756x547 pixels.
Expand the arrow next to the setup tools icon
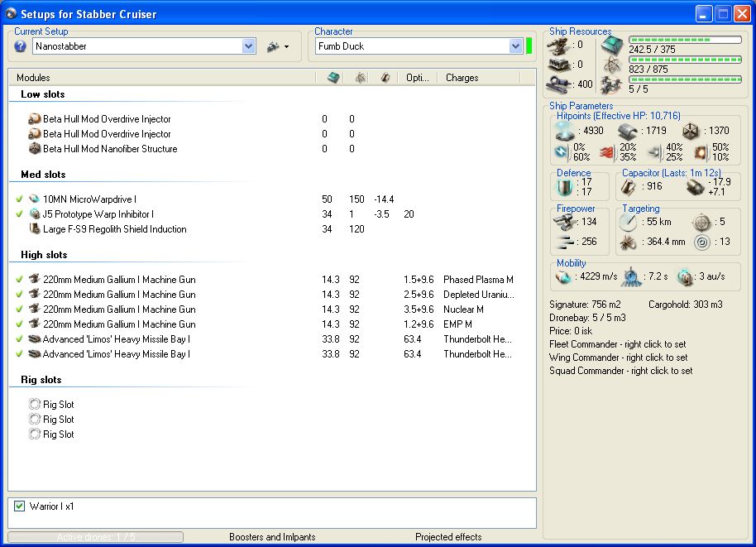click(286, 47)
